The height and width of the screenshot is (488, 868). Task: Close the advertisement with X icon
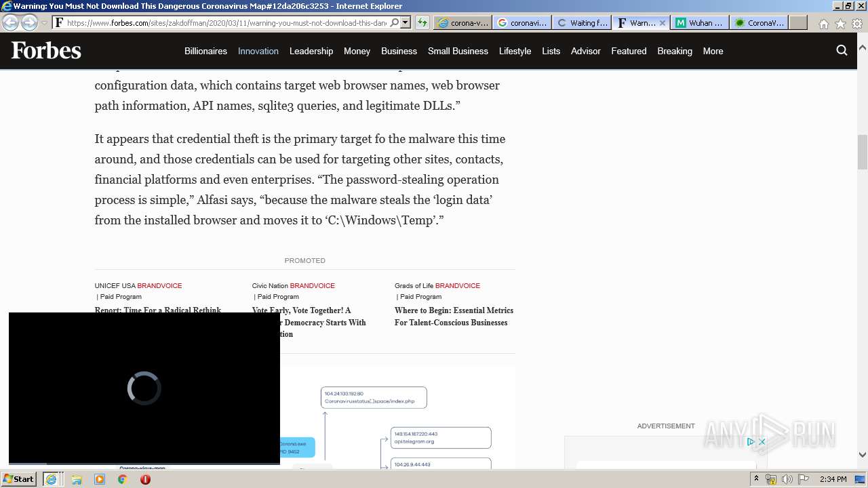tap(762, 442)
